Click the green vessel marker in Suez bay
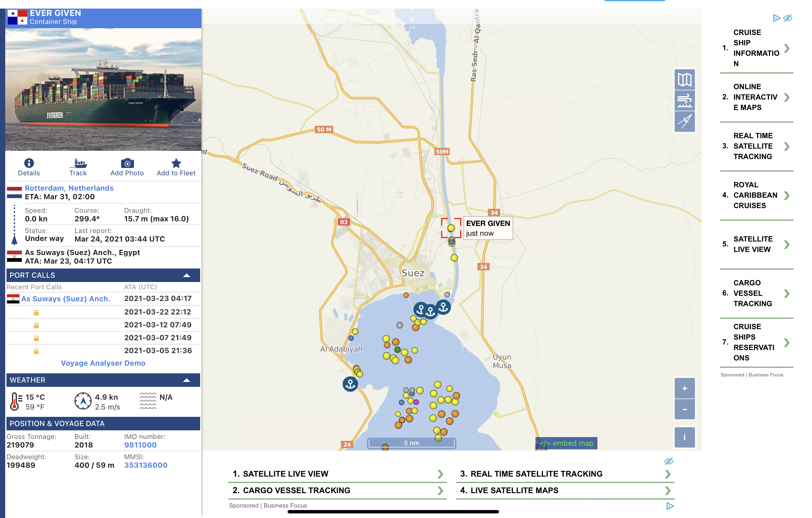812x518 pixels. (398, 350)
